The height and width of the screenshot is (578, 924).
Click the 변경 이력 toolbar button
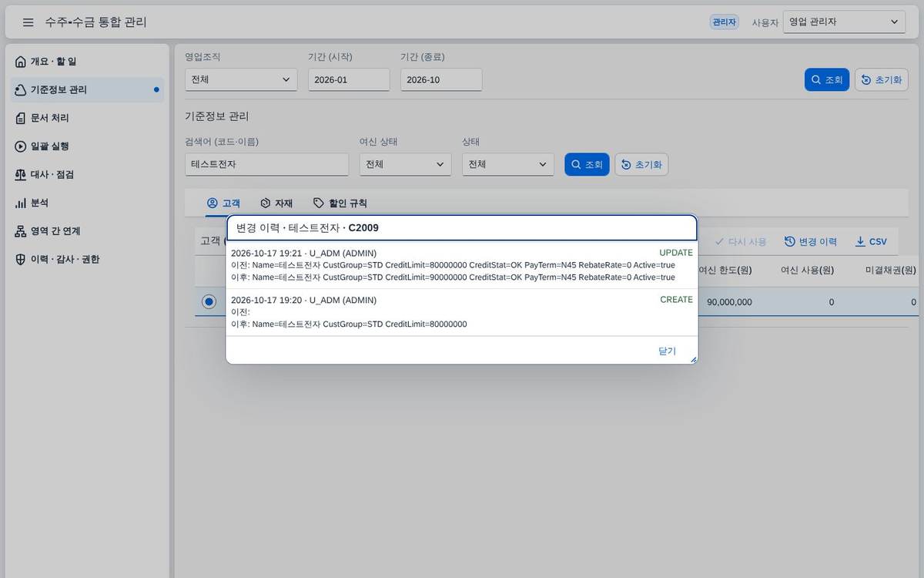[x=811, y=241]
